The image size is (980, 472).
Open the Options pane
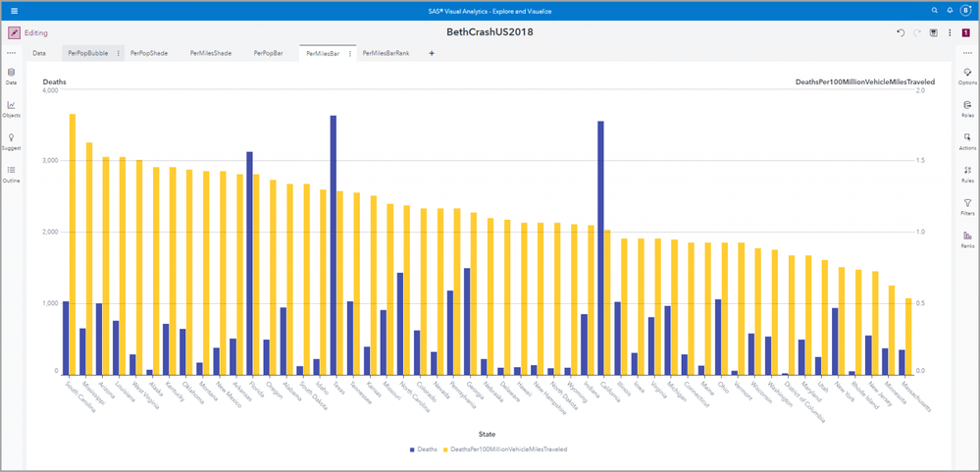point(967,77)
